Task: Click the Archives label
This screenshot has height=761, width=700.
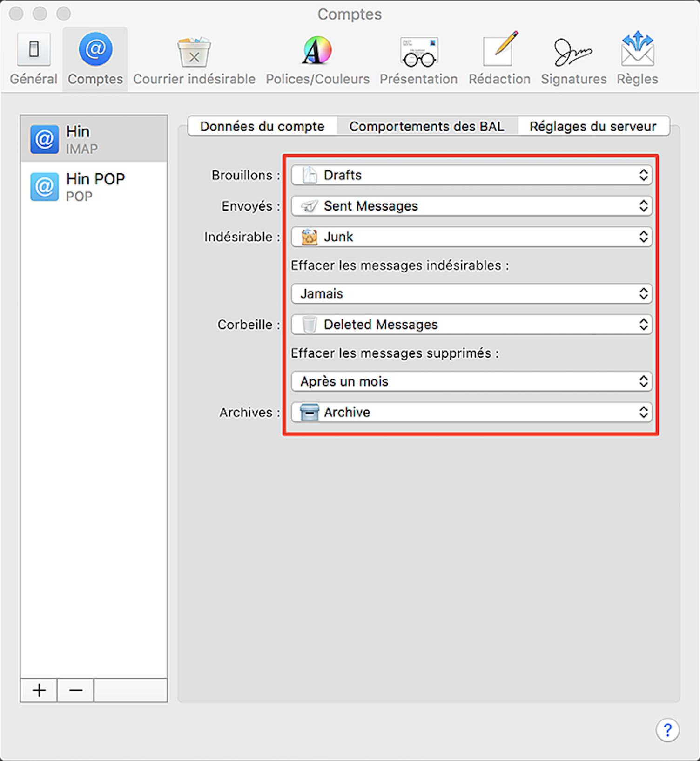Action: [250, 412]
